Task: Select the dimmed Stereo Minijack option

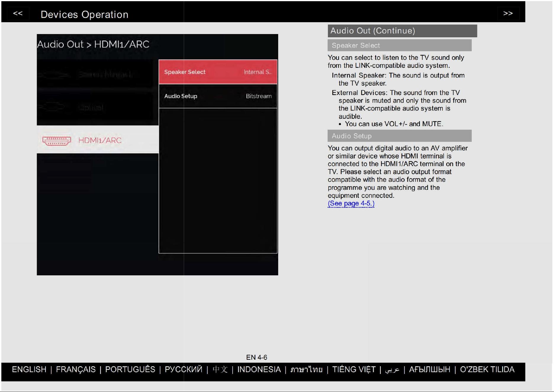Action: coord(95,74)
